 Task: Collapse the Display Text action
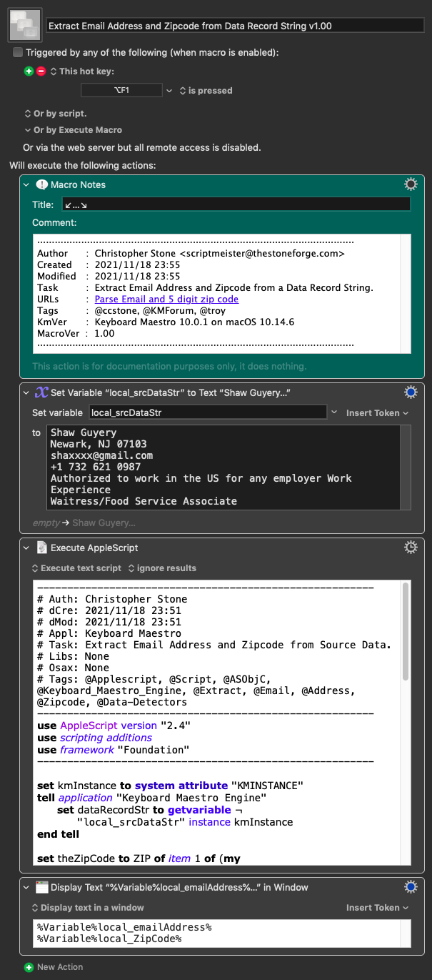26,887
